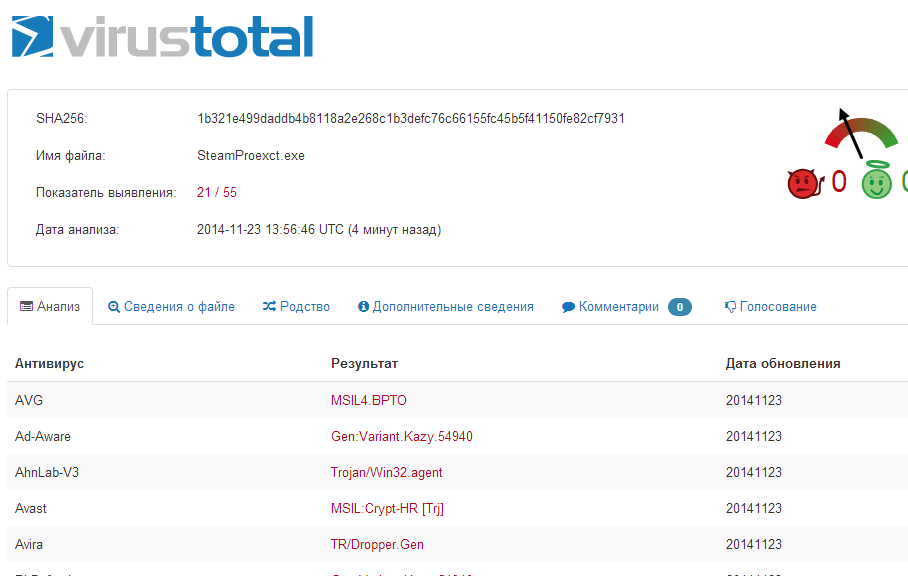Click the SHA256 label
Screen dimensions: 908x576
click(61, 119)
